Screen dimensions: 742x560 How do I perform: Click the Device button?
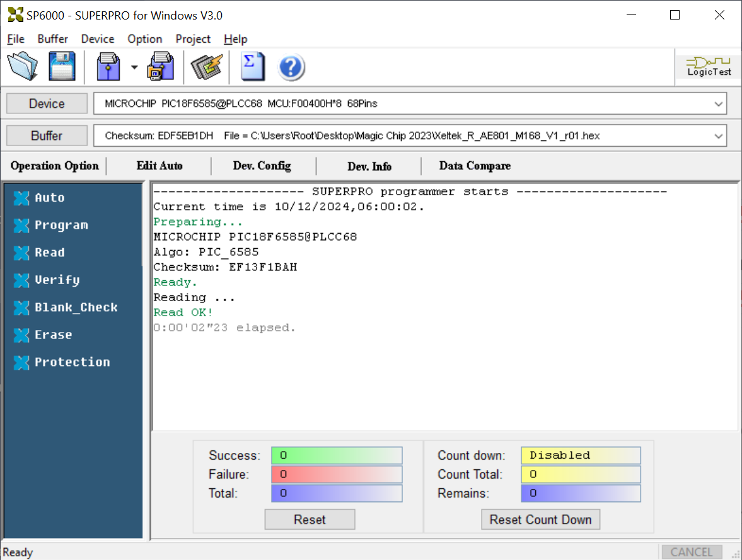coord(47,103)
